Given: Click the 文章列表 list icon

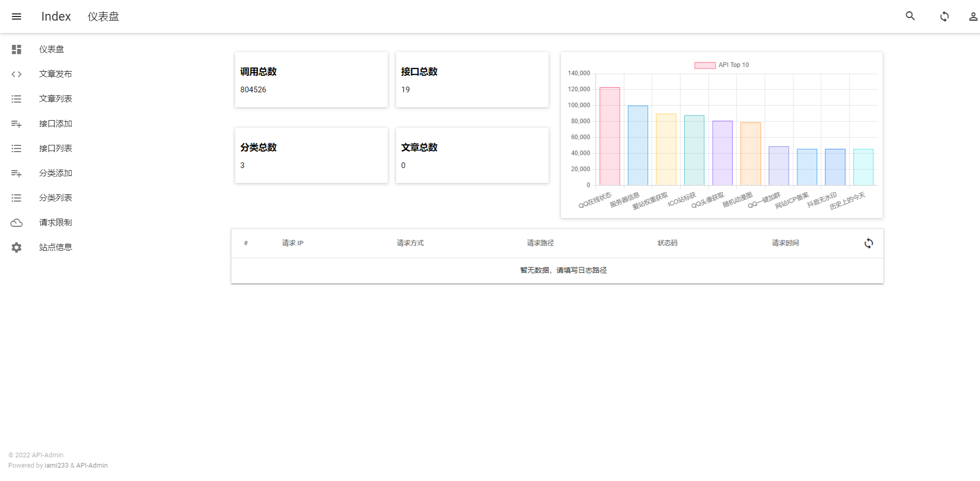Looking at the screenshot, I should [16, 98].
